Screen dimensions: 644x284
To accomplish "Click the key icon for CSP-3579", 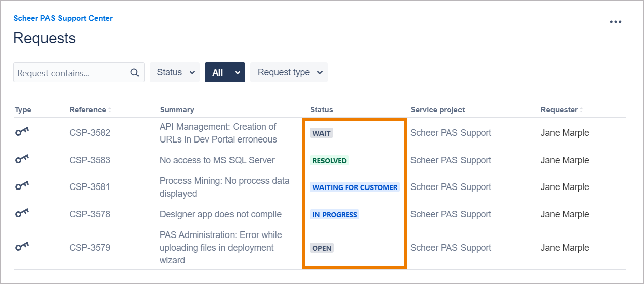I will (22, 248).
